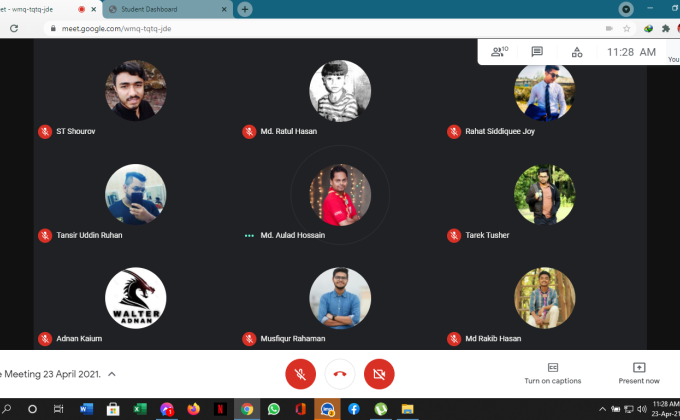This screenshot has height=420, width=680.
Task: Click muted mic icon beside Tansir Uddin Ruhan
Action: [45, 235]
